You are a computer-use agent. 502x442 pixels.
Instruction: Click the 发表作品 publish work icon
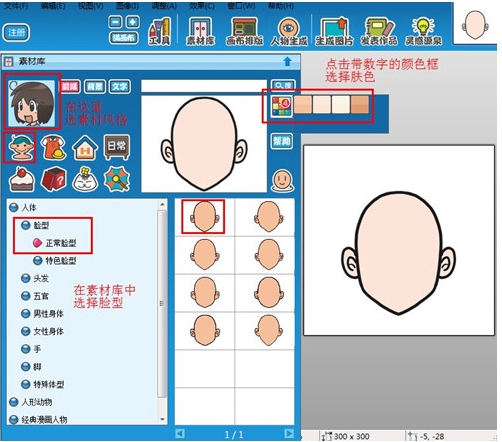(x=379, y=32)
